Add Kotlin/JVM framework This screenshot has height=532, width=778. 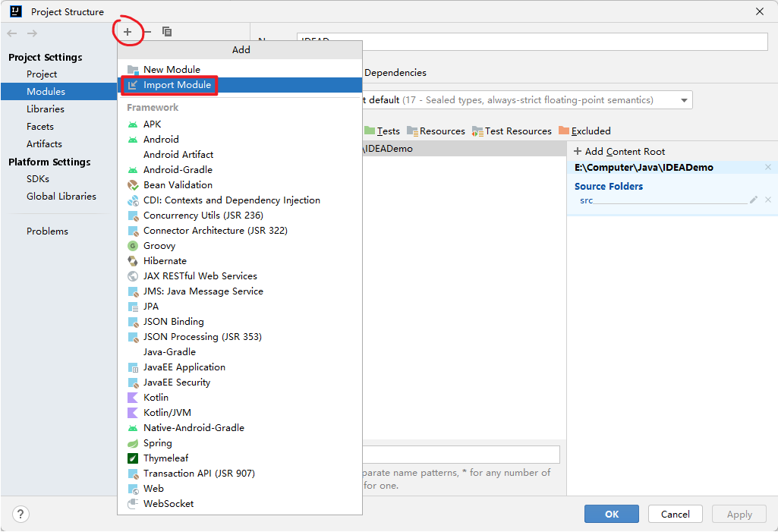pos(240,413)
